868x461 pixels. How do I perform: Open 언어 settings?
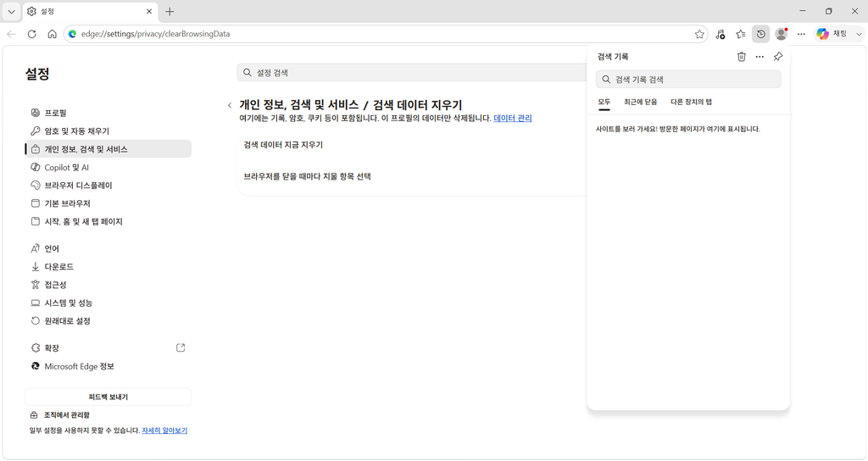pos(108,248)
